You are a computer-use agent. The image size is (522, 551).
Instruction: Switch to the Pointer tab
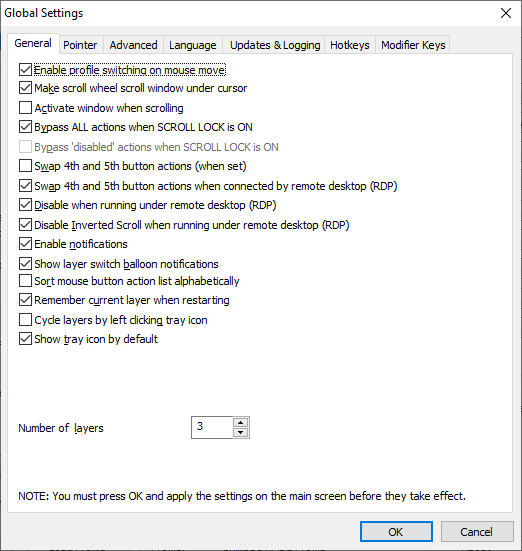pyautogui.click(x=80, y=45)
